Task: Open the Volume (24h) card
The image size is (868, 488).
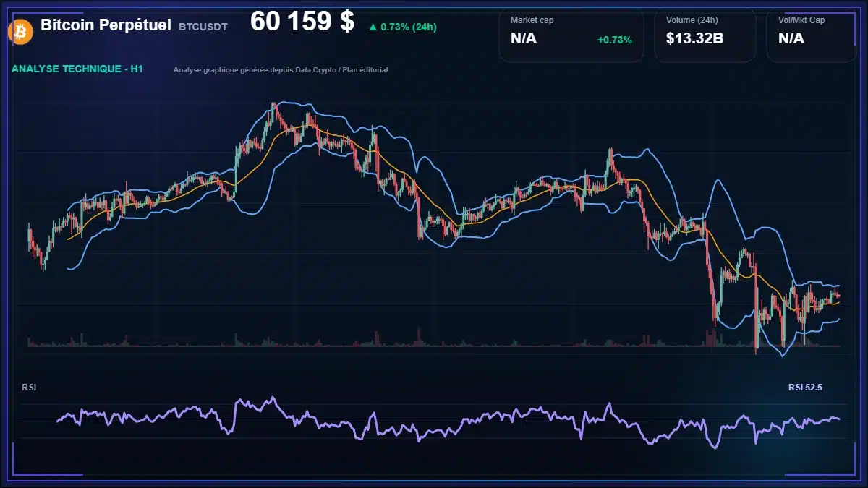Action: pyautogui.click(x=705, y=35)
